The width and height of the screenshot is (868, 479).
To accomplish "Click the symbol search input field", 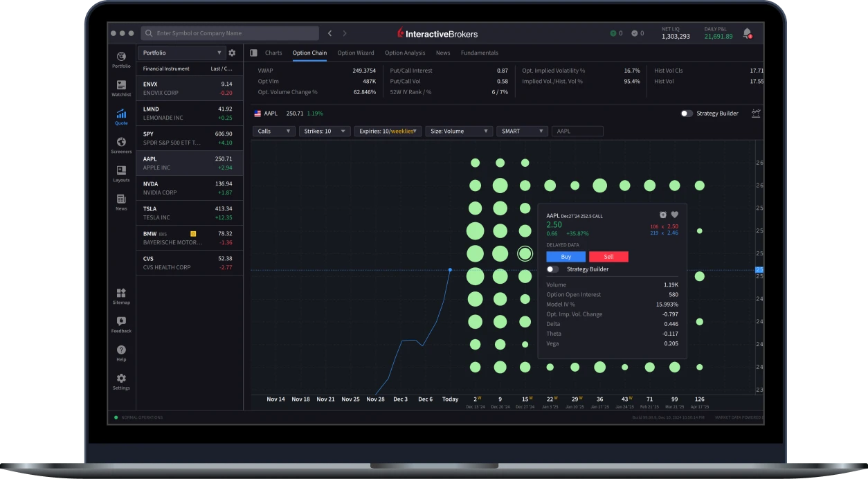I will tap(230, 33).
